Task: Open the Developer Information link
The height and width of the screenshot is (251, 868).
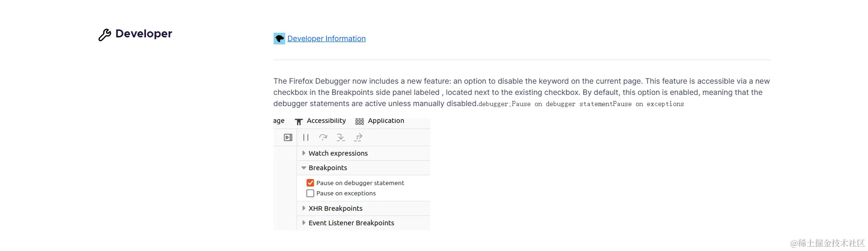Action: (x=326, y=38)
